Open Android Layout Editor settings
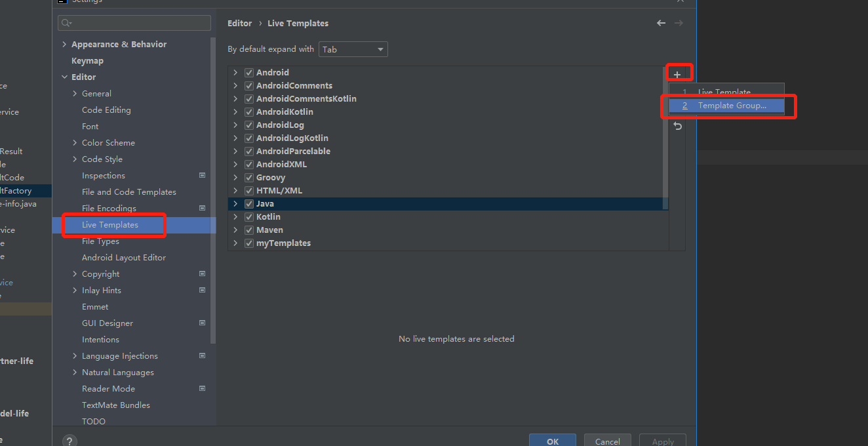 pos(124,257)
